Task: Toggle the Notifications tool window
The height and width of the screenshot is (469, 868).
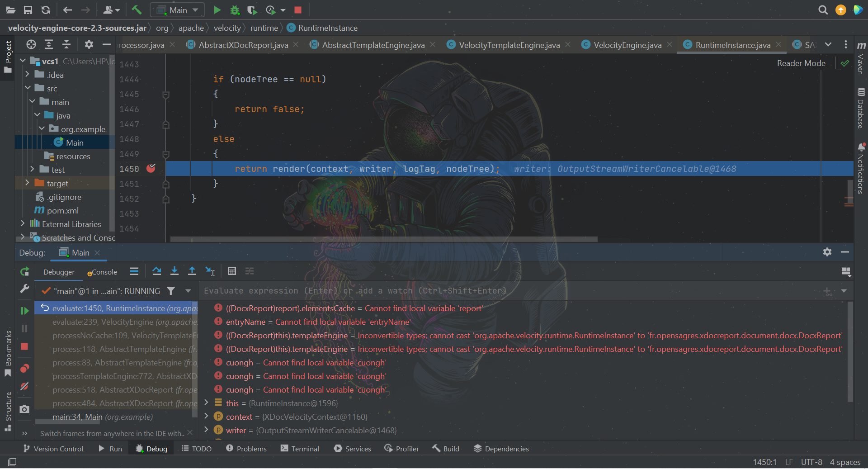Action: point(861,168)
